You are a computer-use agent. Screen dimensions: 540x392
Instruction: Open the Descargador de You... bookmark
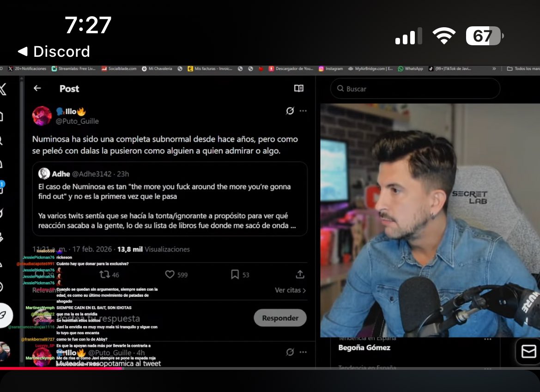point(291,69)
